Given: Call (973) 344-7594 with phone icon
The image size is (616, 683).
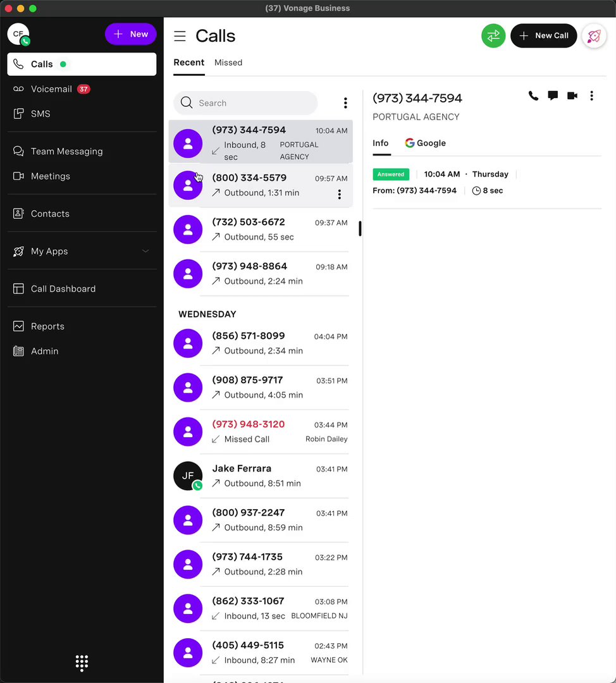Looking at the screenshot, I should pos(533,96).
